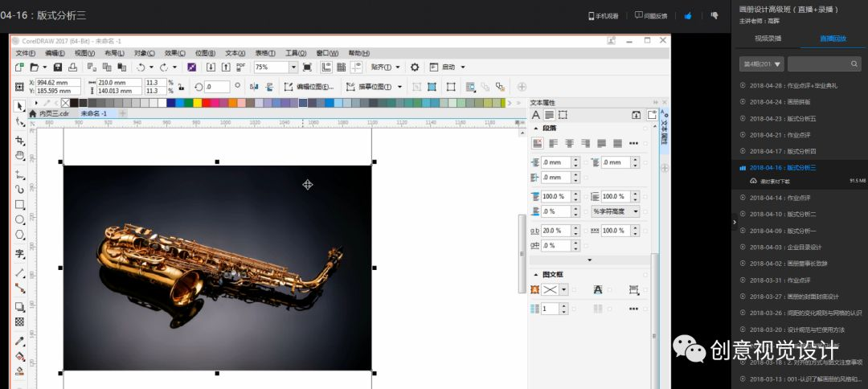
Task: Open the 位图(B) menu
Action: (205, 53)
